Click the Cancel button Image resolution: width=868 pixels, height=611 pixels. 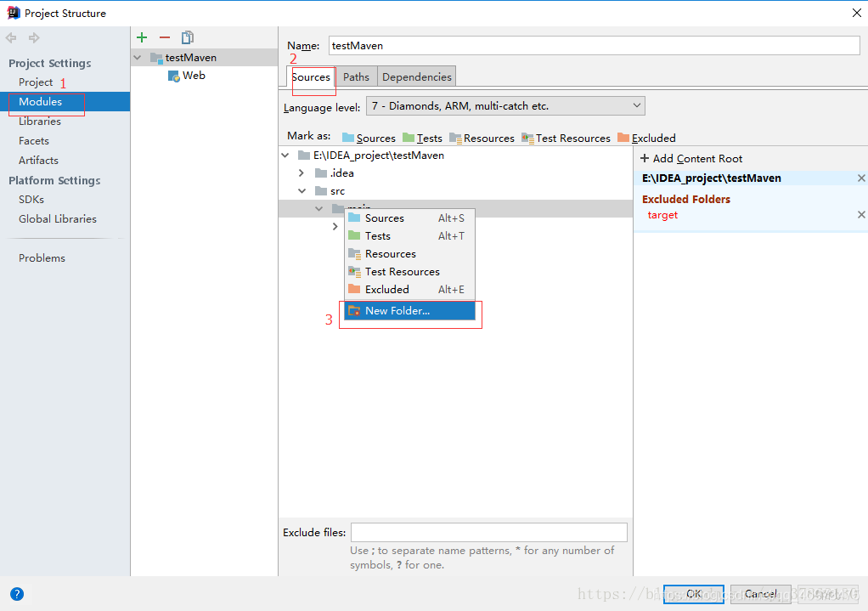coord(761,594)
